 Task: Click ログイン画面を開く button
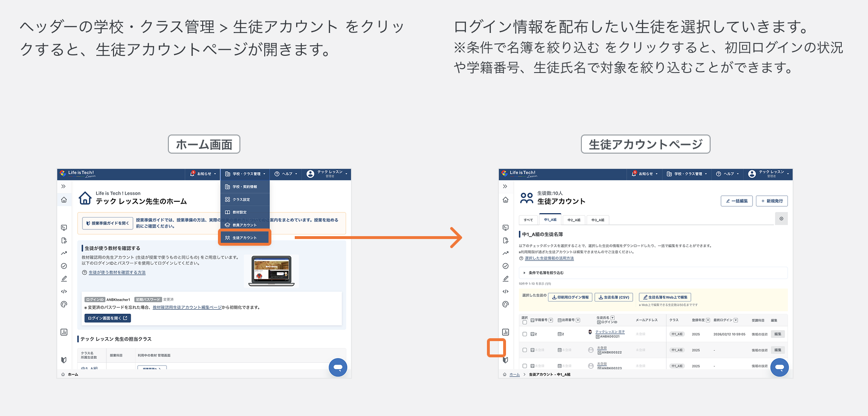coord(108,318)
